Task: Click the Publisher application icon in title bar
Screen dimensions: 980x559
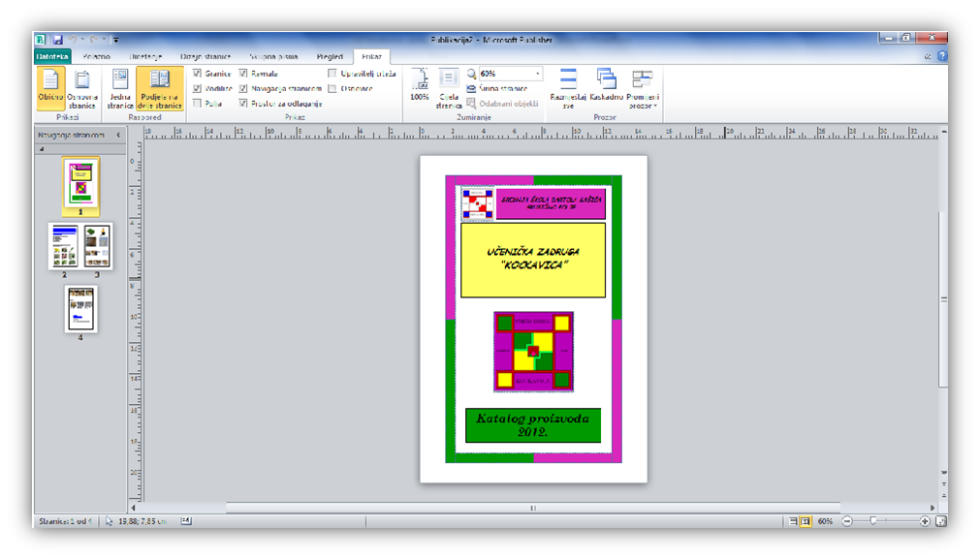Action: 40,40
